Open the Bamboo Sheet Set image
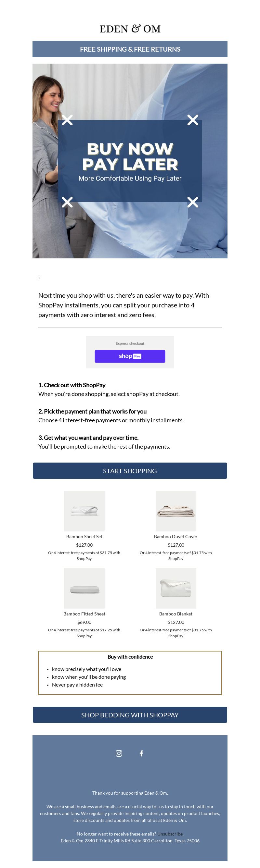The image size is (260, 868). click(x=84, y=511)
